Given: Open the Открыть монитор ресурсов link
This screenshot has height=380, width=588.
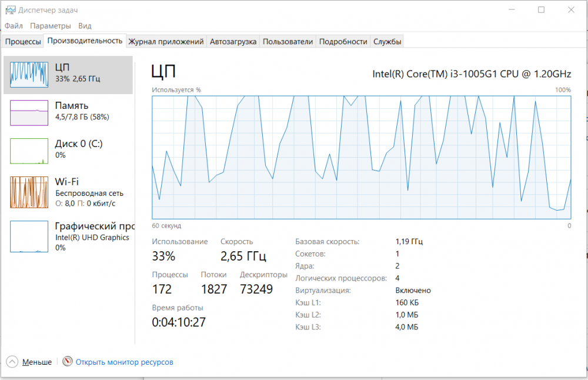Looking at the screenshot, I should click(125, 362).
